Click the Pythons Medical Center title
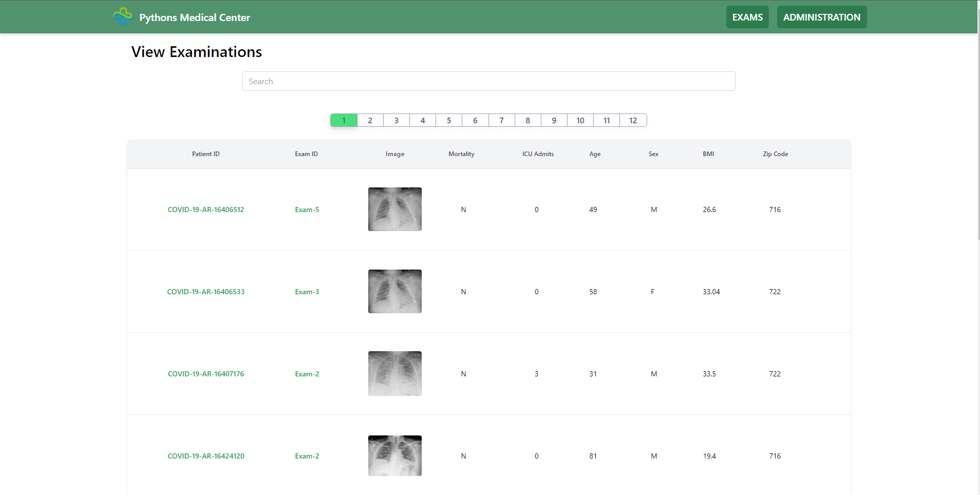980x495 pixels. (x=195, y=17)
